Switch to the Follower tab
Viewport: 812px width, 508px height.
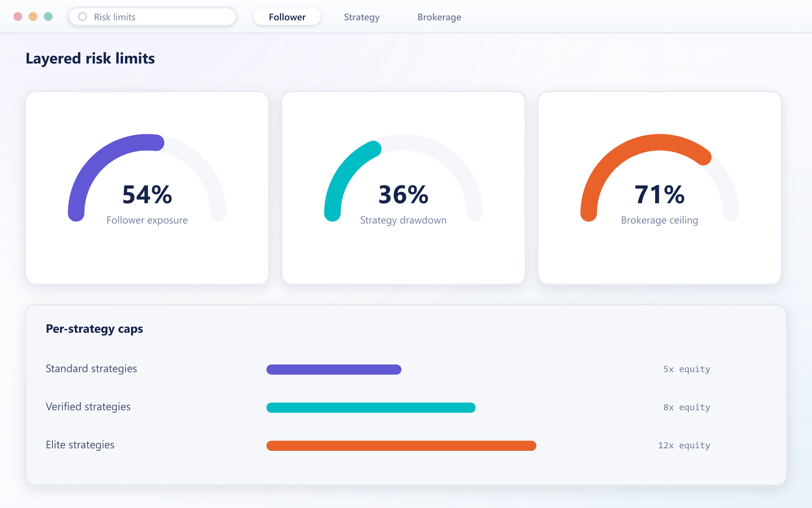coord(287,17)
